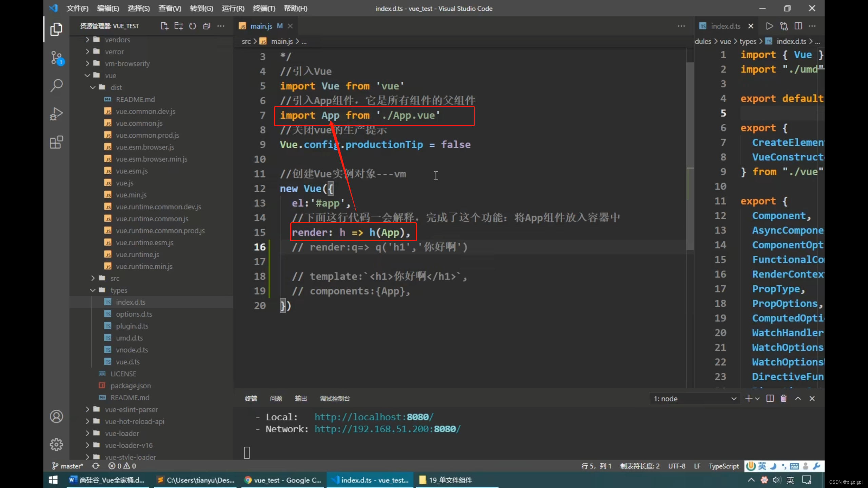
Task: Create a new file in explorer
Action: pos(164,26)
